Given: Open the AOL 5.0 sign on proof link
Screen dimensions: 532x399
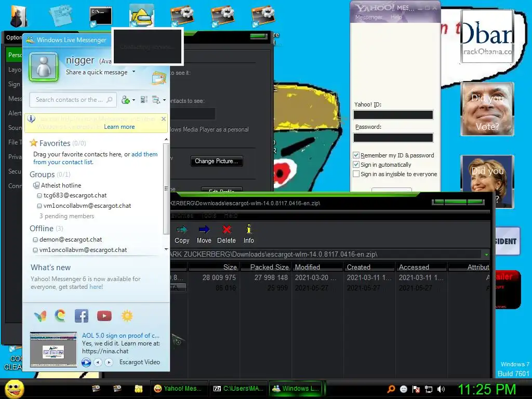Looking at the screenshot, I should pyautogui.click(x=121, y=336).
